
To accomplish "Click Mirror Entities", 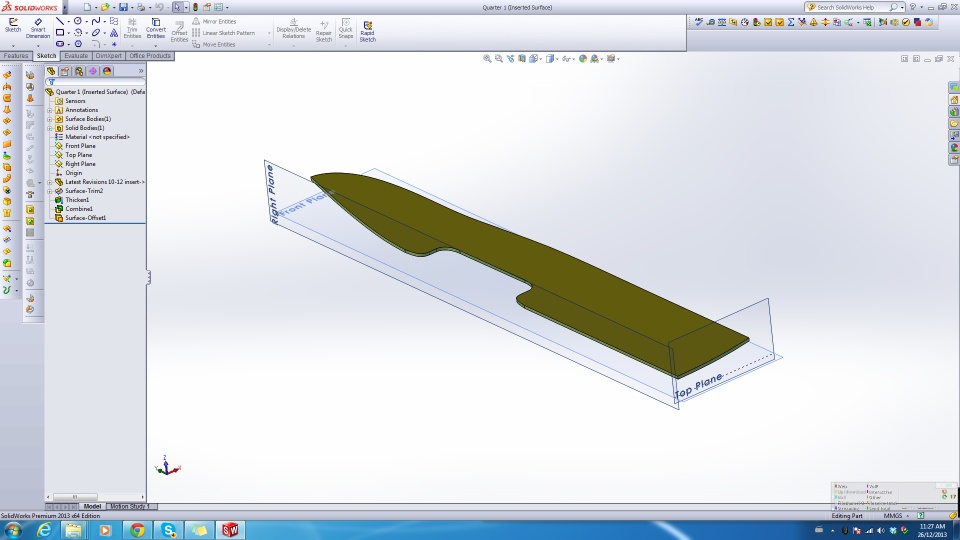I will pyautogui.click(x=214, y=21).
